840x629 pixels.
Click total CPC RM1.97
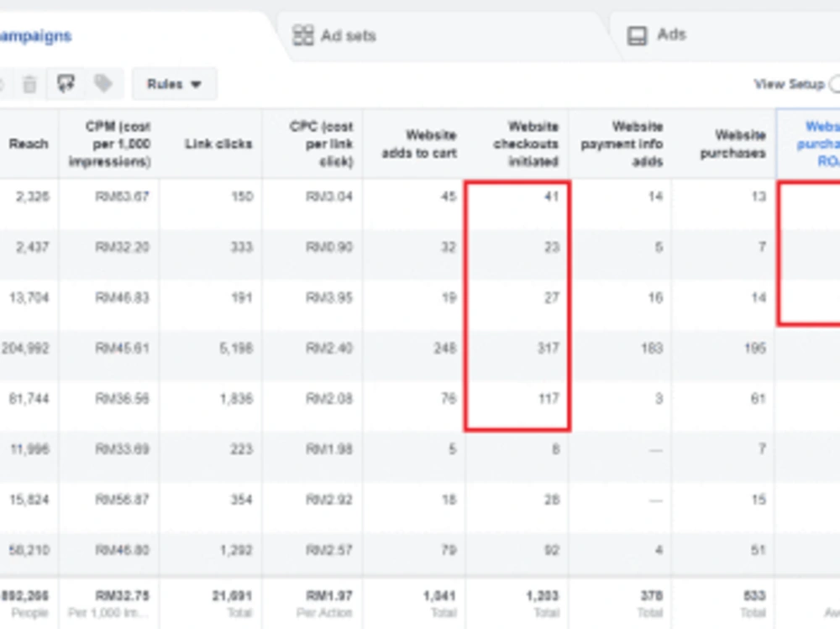[329, 595]
